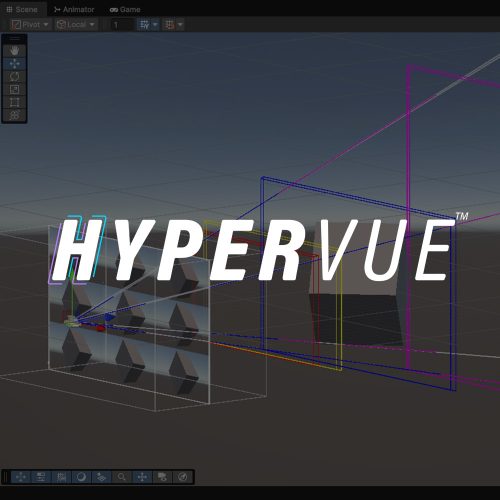Toggle grid visibility in the scene toolbar
Viewport: 500px width, 500px height.
click(145, 25)
